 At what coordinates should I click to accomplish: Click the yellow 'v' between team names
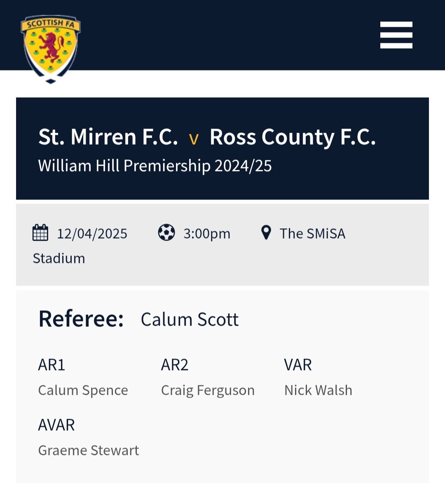click(x=194, y=140)
